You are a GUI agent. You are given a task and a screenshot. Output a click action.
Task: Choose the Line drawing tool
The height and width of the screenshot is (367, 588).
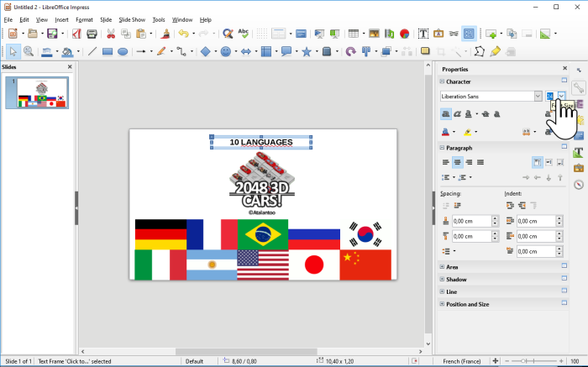point(92,51)
